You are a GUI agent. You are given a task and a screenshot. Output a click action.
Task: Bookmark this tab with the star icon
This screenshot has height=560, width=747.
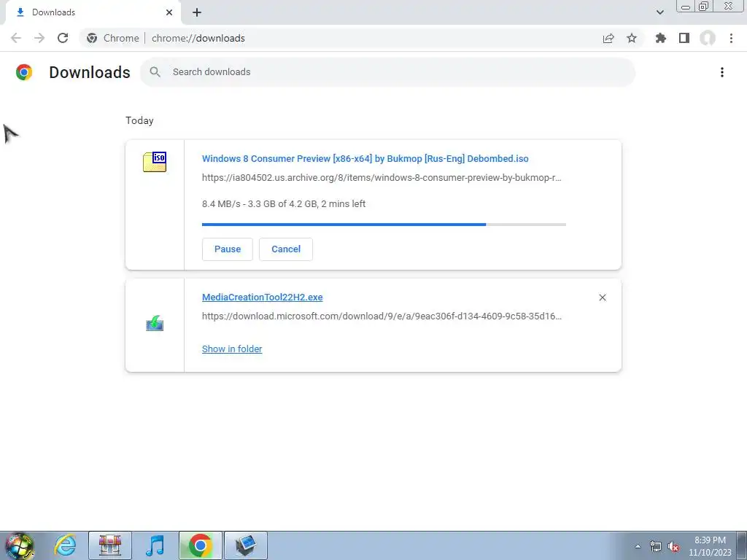(x=632, y=38)
